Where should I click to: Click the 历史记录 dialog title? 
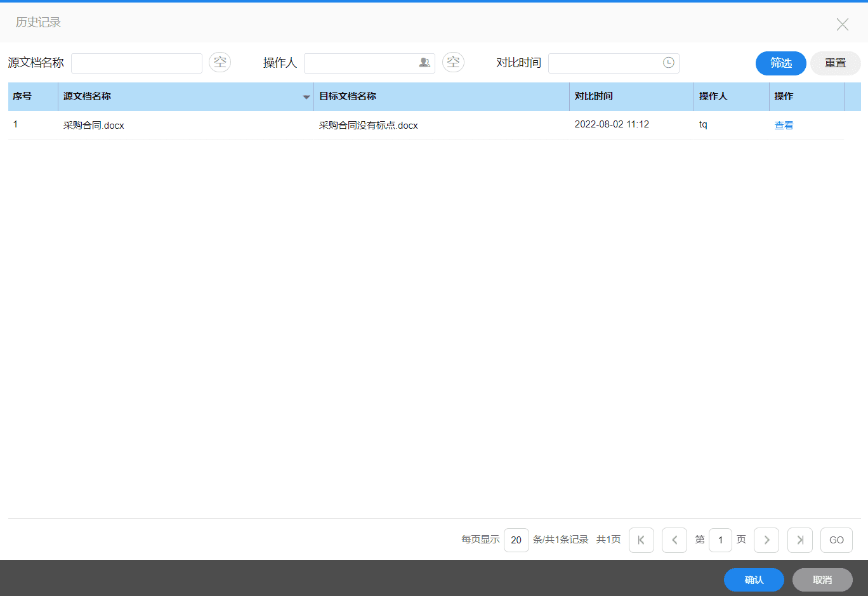pos(38,22)
